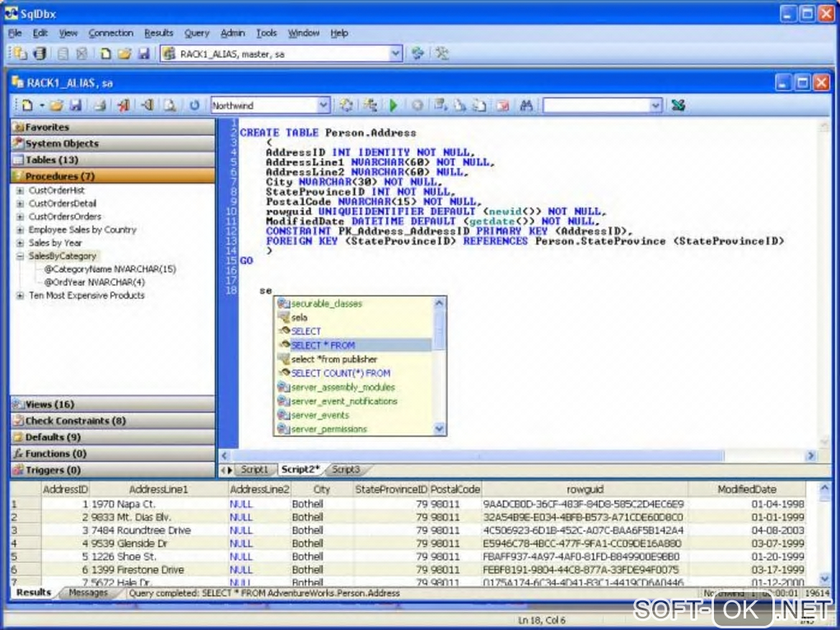840x630 pixels.
Task: Click the Excel export icon in toolbar
Action: click(678, 105)
